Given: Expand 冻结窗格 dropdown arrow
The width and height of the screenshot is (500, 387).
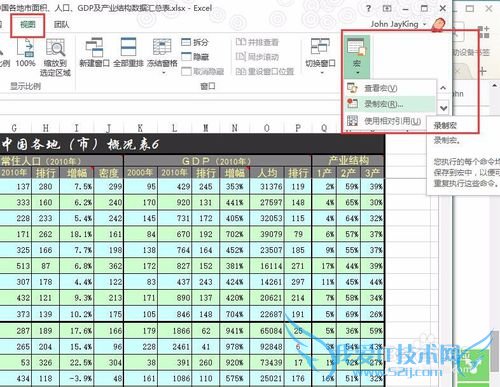Looking at the screenshot, I should coord(163,72).
